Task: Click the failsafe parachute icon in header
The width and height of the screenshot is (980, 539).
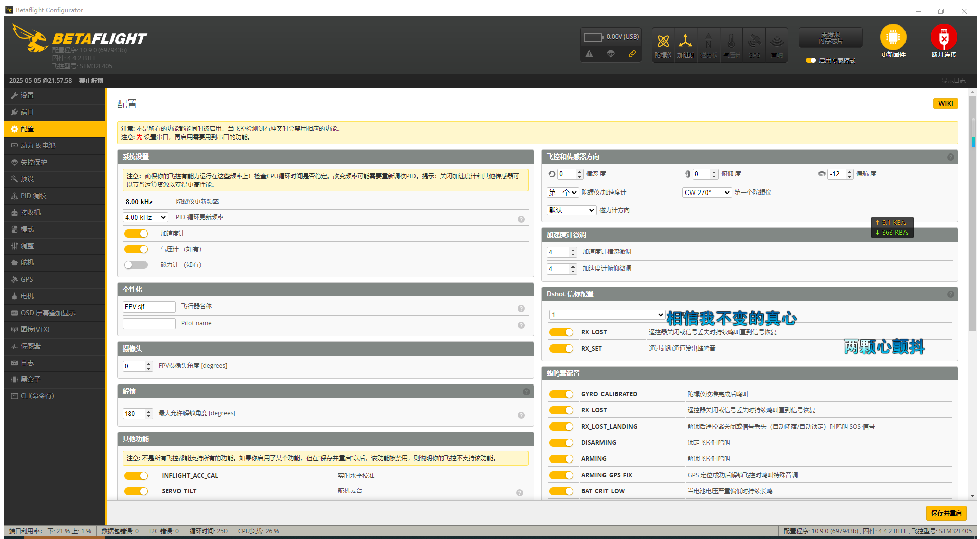Action: (611, 54)
